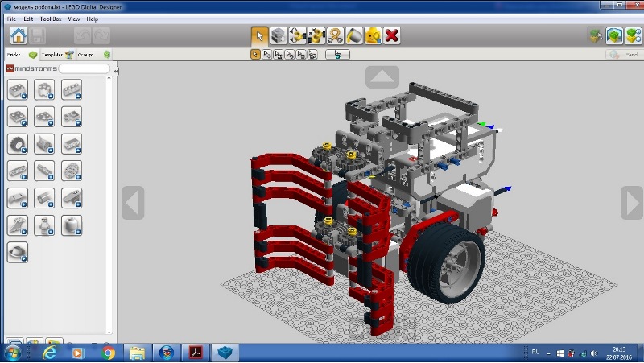Screen dimensions: 644x363
Task: Select the red X Delete tool
Action: pos(392,36)
